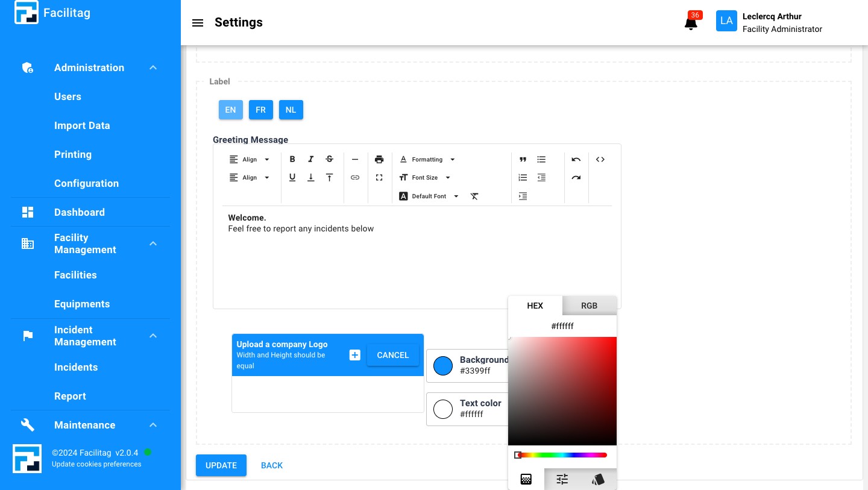Open the Report page
This screenshot has width=868, height=490.
click(x=70, y=396)
